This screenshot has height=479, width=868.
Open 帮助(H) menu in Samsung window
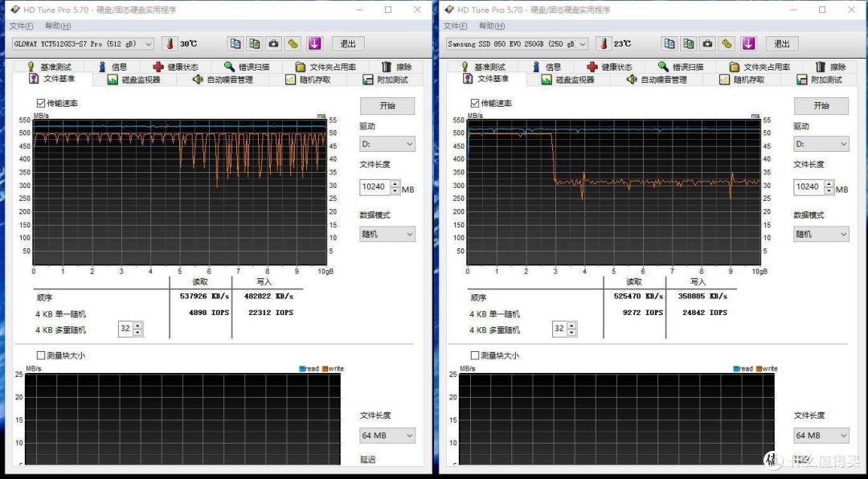(x=492, y=26)
